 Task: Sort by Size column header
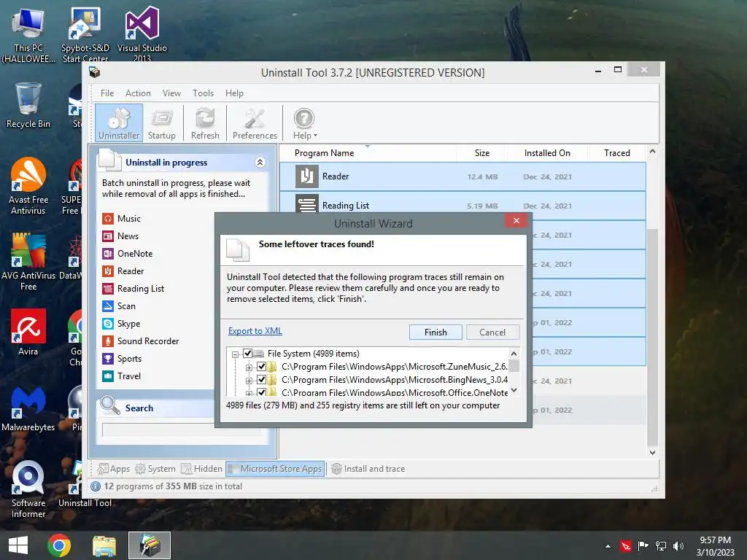481,153
